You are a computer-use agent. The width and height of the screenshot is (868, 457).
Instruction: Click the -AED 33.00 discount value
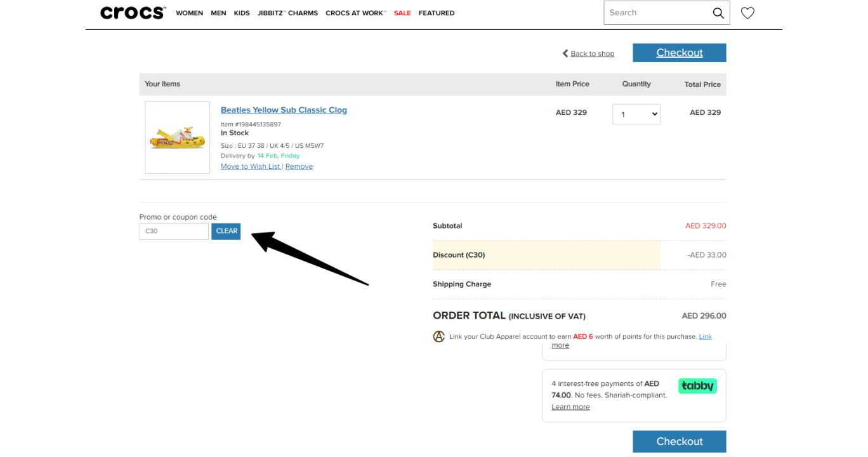coord(707,255)
